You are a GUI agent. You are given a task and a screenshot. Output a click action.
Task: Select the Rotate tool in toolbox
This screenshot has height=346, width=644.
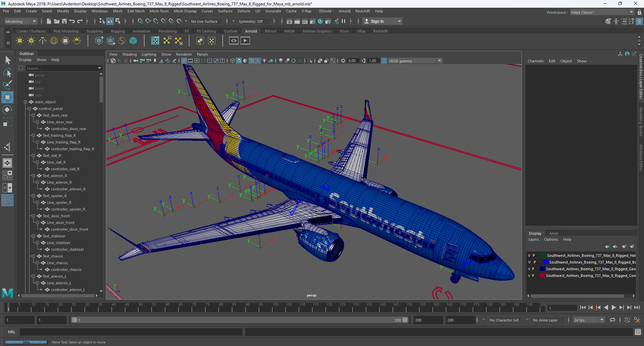click(x=7, y=110)
